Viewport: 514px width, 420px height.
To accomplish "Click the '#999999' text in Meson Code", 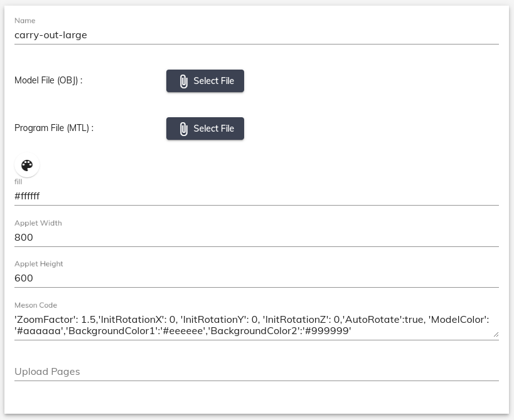I will click(328, 331).
